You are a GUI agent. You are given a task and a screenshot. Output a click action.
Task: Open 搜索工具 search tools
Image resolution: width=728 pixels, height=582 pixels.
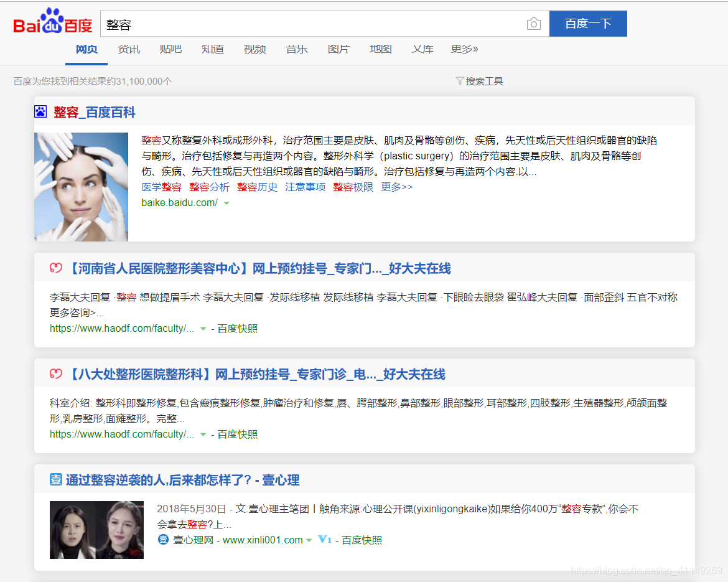[484, 82]
